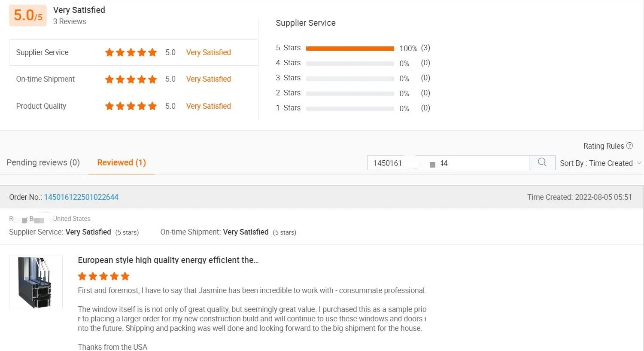
Task: Click the Sort By dropdown arrow
Action: 639,163
